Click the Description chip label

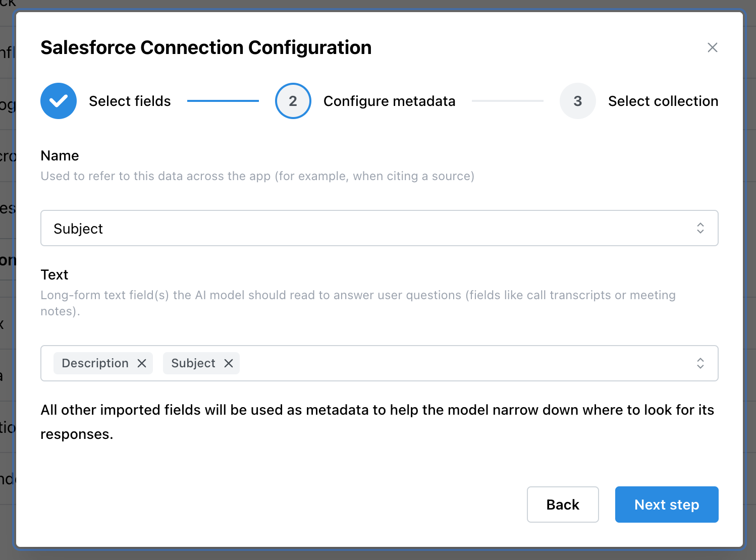(95, 363)
